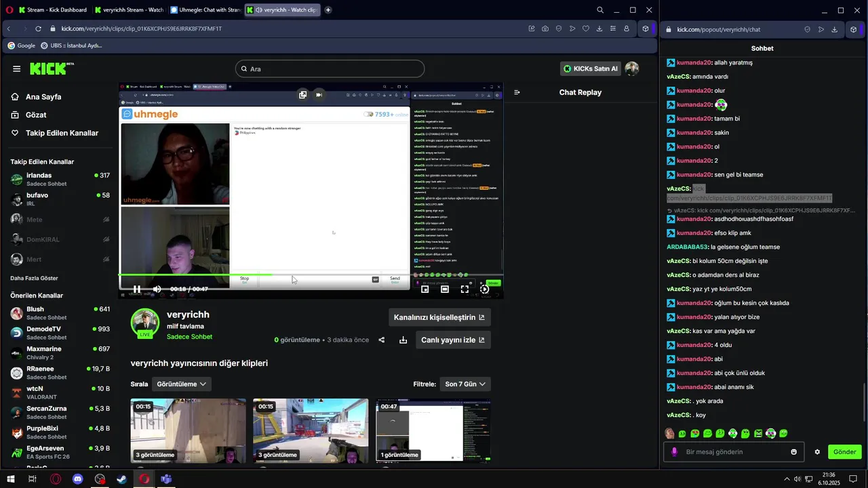Click Canlı yayını izle button
Image resolution: width=868 pixels, height=488 pixels.
pos(453,340)
